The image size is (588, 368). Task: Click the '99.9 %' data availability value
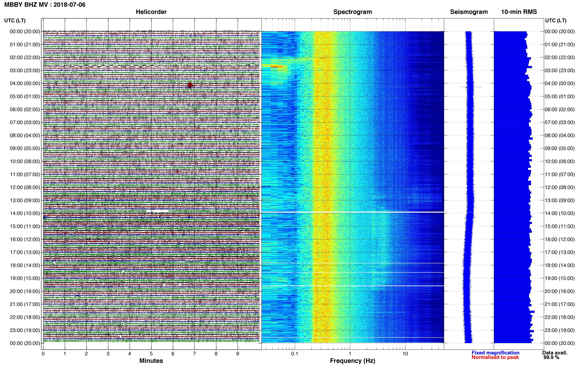[x=551, y=357]
